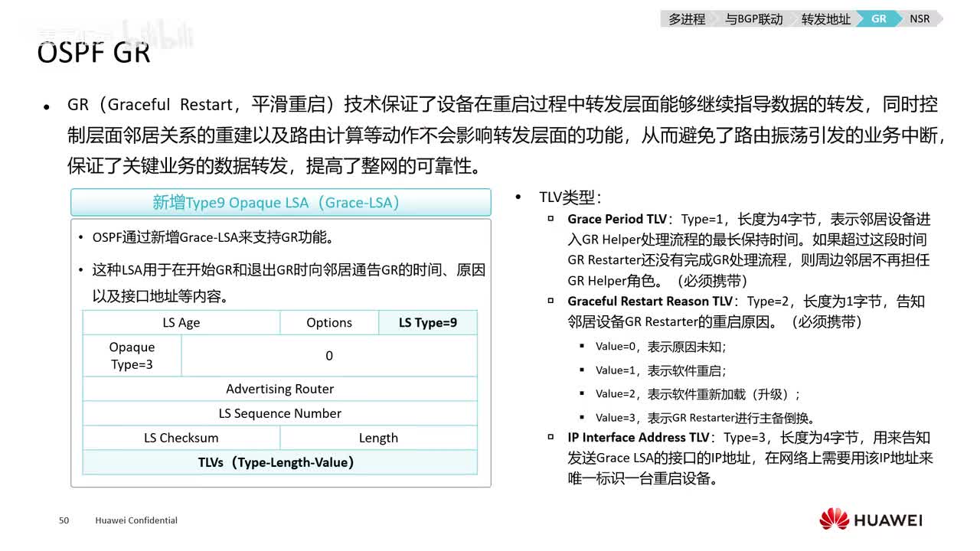Click the Opaque Type=3 cell
Viewport: 980px width, 551px height.
132,356
